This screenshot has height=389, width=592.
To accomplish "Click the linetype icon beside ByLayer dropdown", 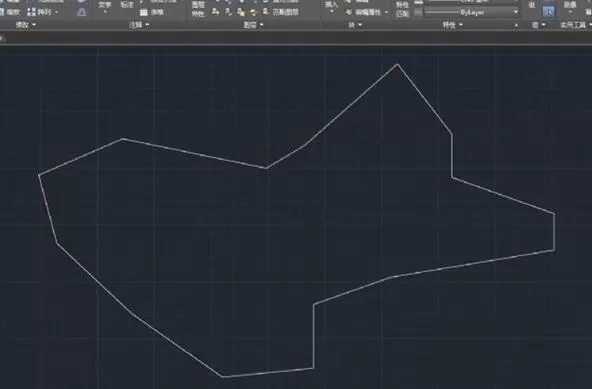I will point(418,12).
